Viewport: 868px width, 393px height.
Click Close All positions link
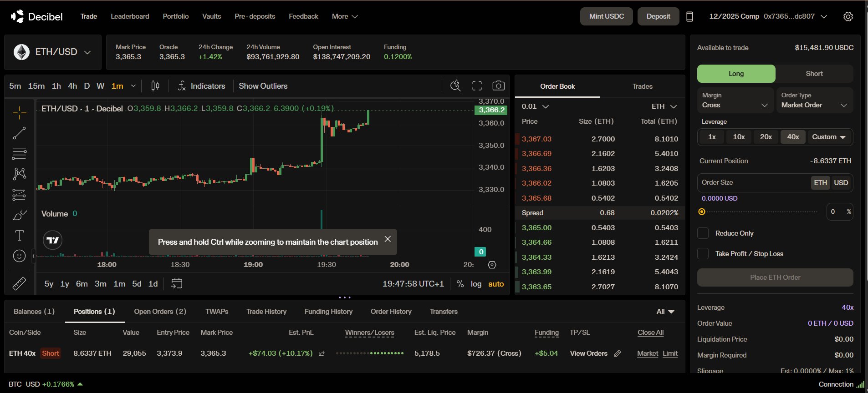650,333
